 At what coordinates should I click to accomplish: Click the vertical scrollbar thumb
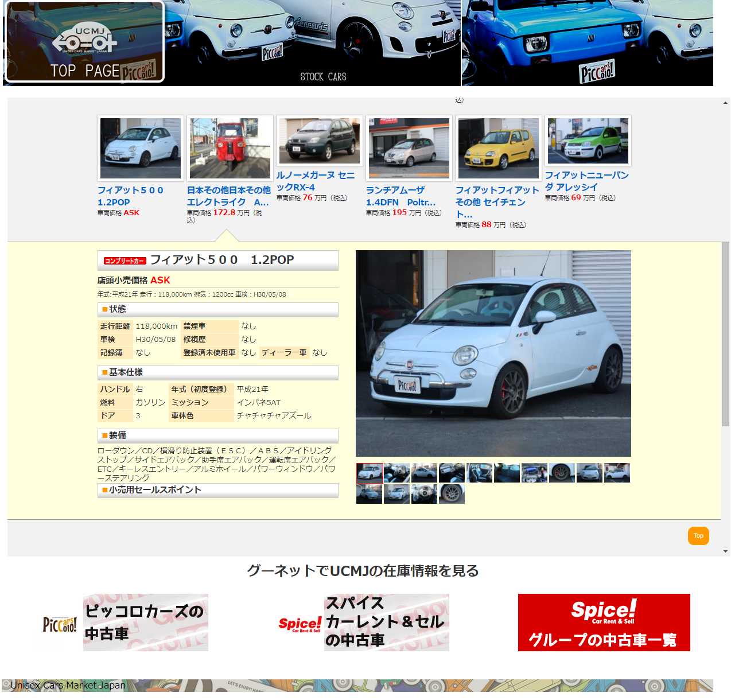coord(726,333)
